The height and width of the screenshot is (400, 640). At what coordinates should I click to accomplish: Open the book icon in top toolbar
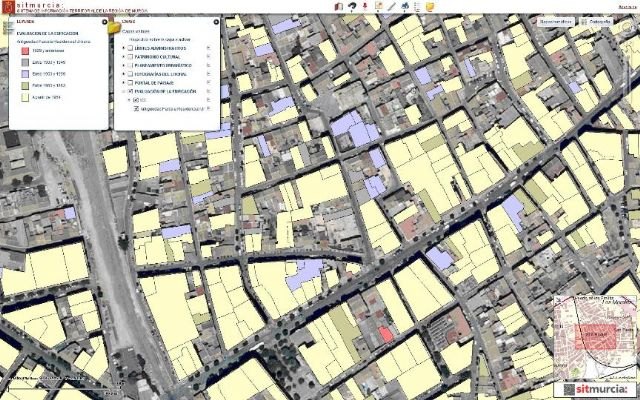338,6
